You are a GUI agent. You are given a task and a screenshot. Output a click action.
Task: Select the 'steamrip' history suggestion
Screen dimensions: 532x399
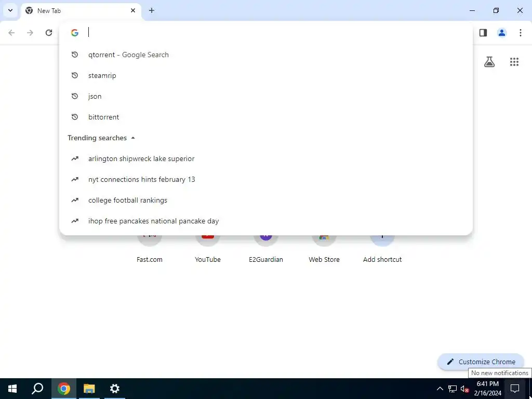(x=265, y=75)
